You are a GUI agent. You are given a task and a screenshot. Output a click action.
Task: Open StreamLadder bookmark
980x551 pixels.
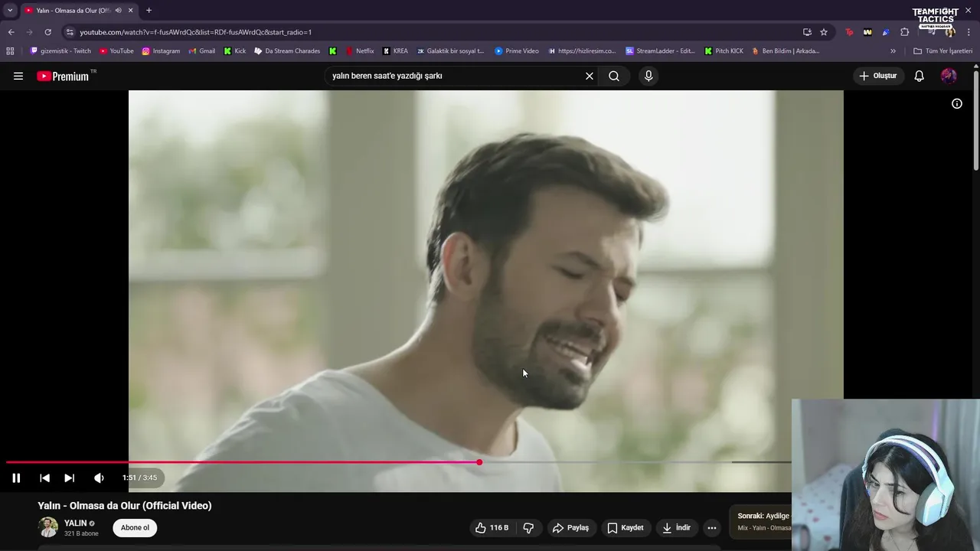click(x=660, y=51)
